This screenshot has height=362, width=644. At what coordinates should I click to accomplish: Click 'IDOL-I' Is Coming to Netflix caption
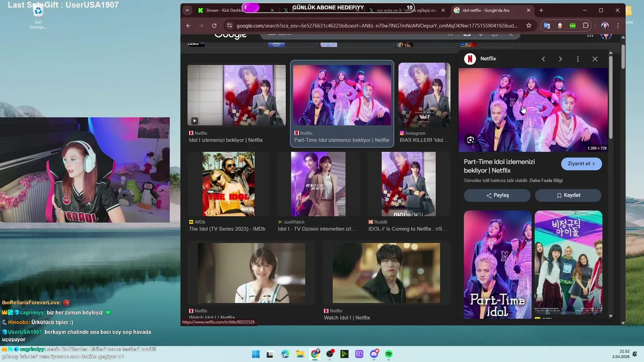coord(408,229)
